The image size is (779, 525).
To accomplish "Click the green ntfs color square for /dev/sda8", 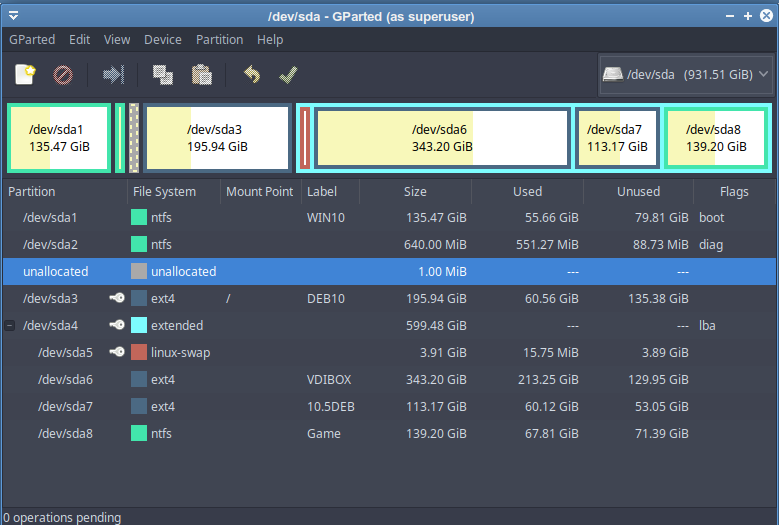I will (139, 434).
